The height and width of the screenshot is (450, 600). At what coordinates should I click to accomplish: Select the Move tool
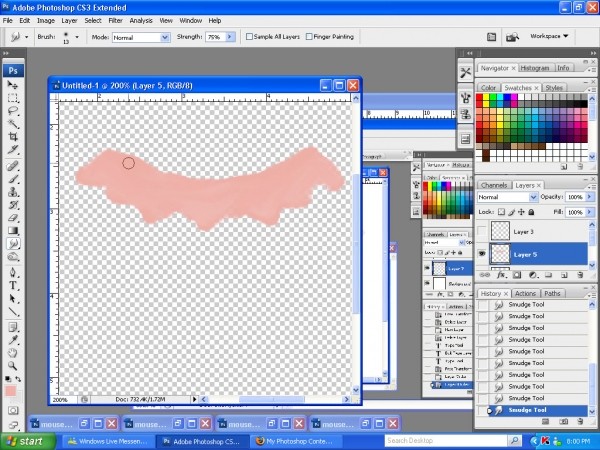pyautogui.click(x=13, y=85)
